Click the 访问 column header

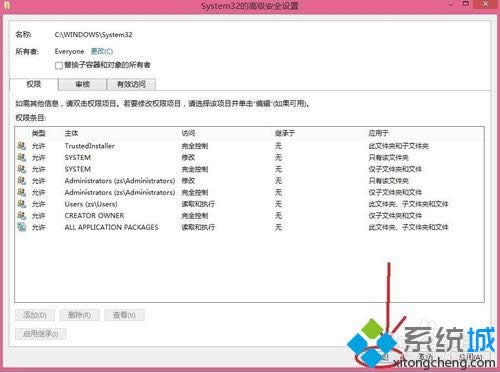coord(188,133)
